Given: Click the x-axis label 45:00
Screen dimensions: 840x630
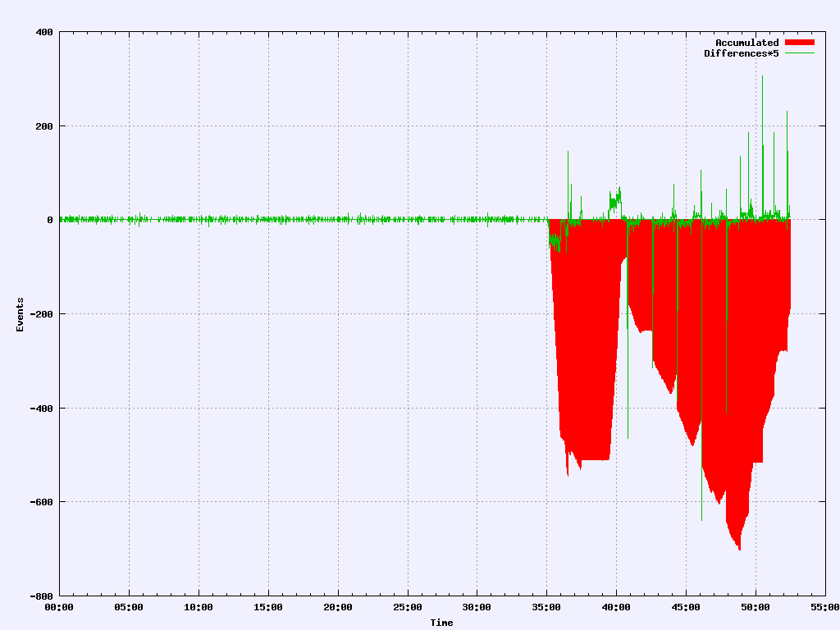Looking at the screenshot, I should [686, 608].
